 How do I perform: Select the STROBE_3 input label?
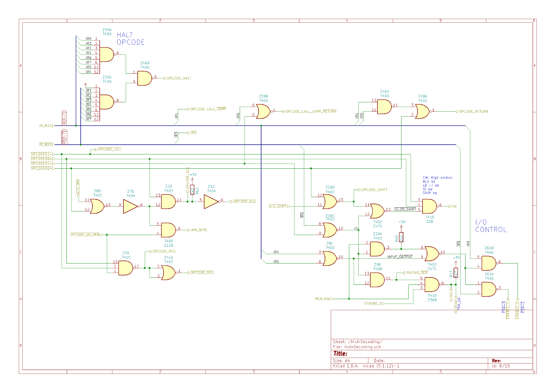tap(374, 304)
